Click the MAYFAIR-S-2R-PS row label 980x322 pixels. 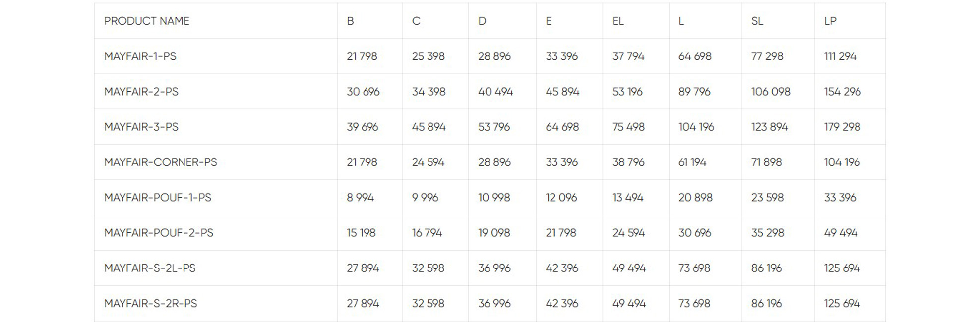[x=150, y=303]
